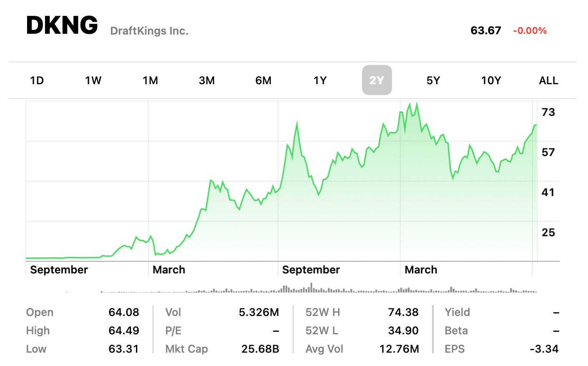Click the EPS label
The height and width of the screenshot is (366, 588).
click(455, 349)
